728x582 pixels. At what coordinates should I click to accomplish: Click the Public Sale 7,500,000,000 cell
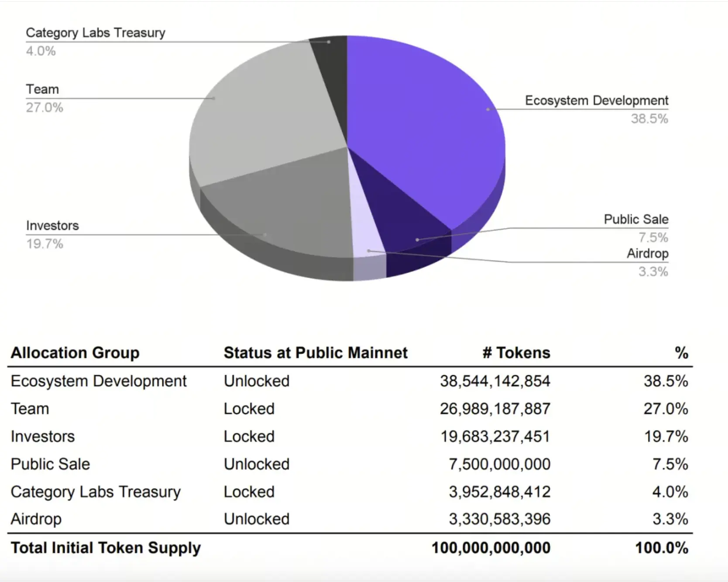click(x=500, y=464)
